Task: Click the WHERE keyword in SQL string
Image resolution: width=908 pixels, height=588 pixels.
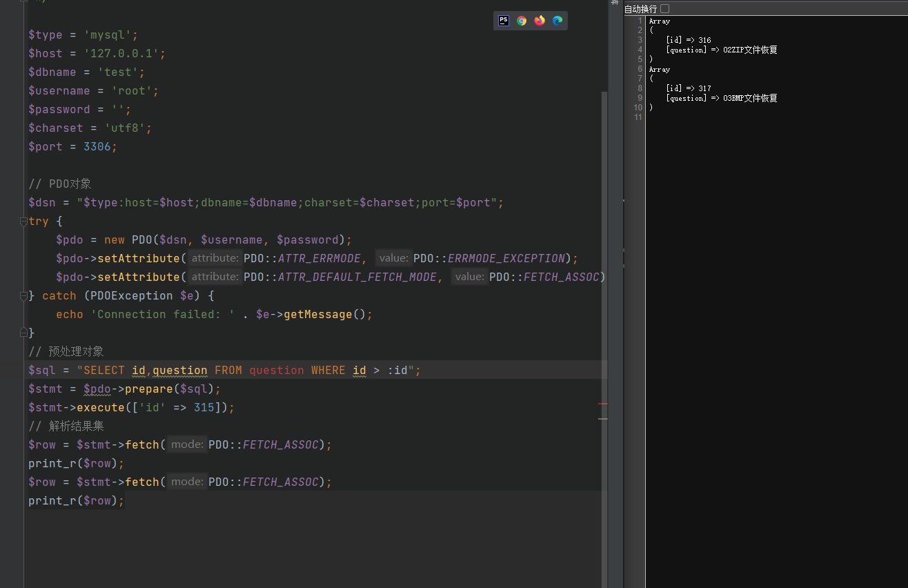Action: 328,370
